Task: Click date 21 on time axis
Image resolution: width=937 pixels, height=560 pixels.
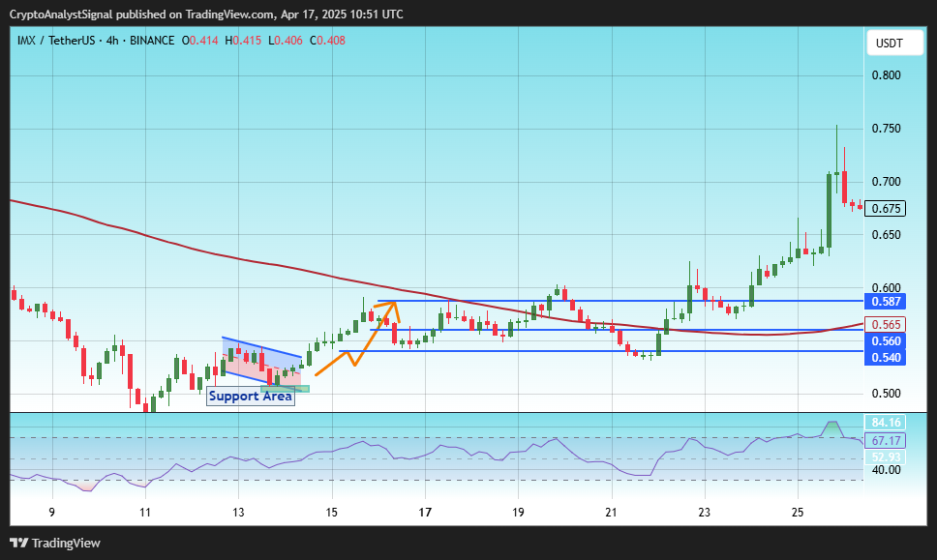Action: [x=612, y=513]
